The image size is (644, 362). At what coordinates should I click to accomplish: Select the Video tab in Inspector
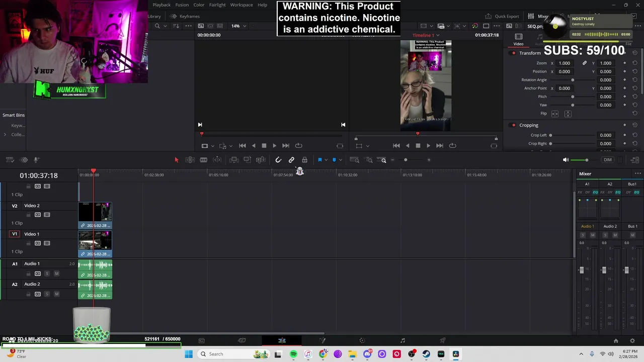(518, 40)
